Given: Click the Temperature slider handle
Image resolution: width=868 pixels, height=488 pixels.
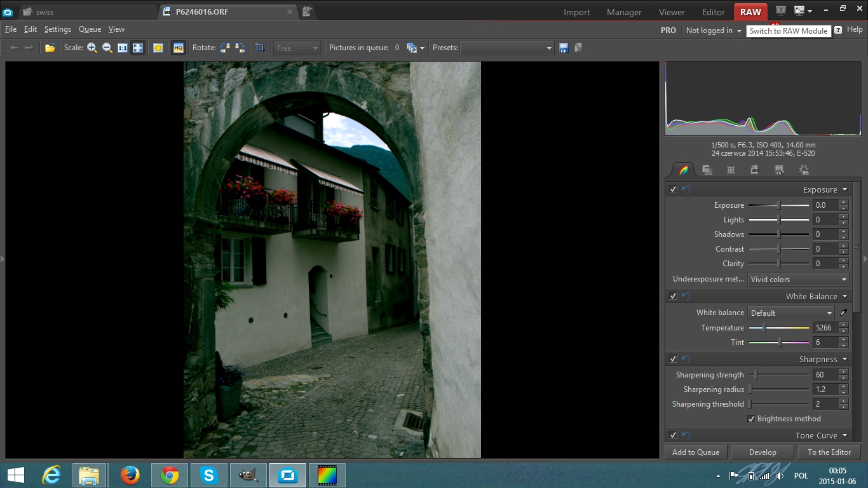Looking at the screenshot, I should click(764, 328).
